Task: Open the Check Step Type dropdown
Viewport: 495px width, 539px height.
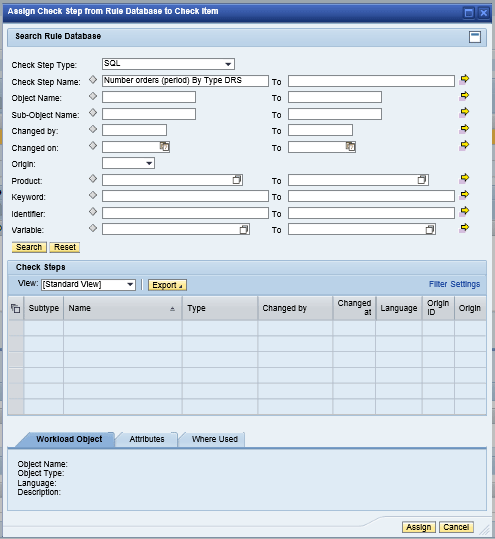Action: click(168, 64)
